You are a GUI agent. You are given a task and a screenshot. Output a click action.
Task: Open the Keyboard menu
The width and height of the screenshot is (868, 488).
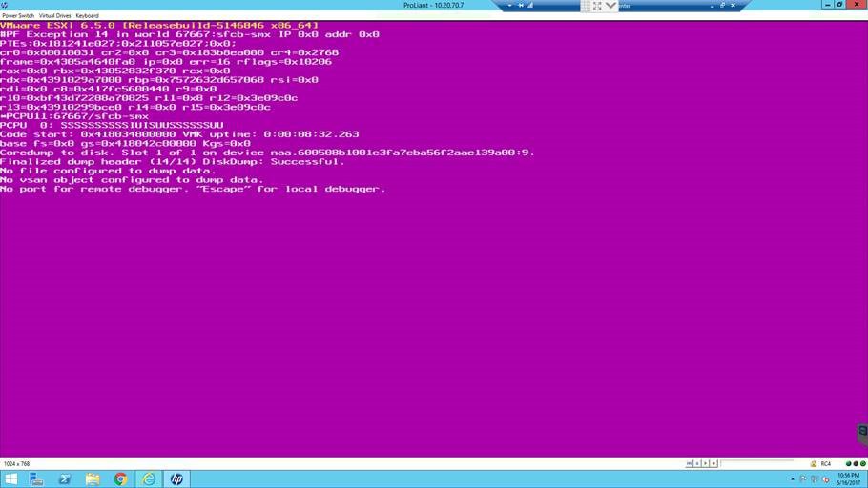point(87,16)
